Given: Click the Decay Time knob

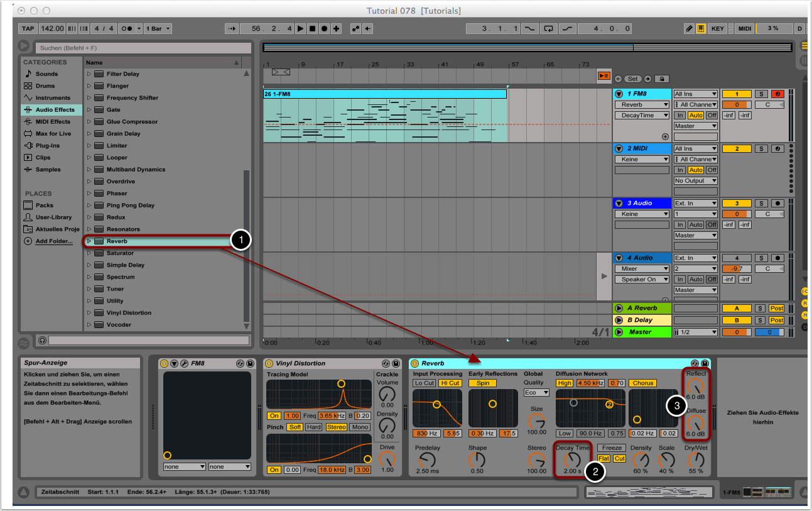Looking at the screenshot, I should (572, 459).
